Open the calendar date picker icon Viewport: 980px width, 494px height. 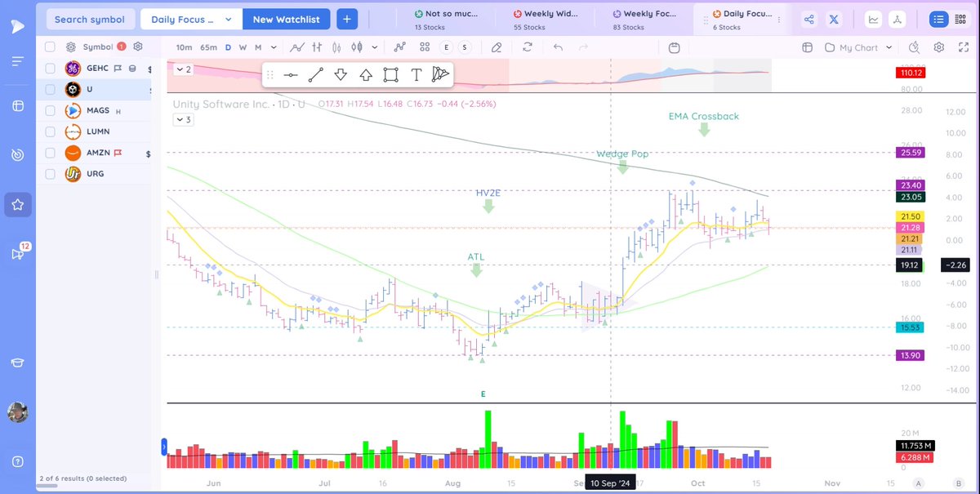coord(674,47)
